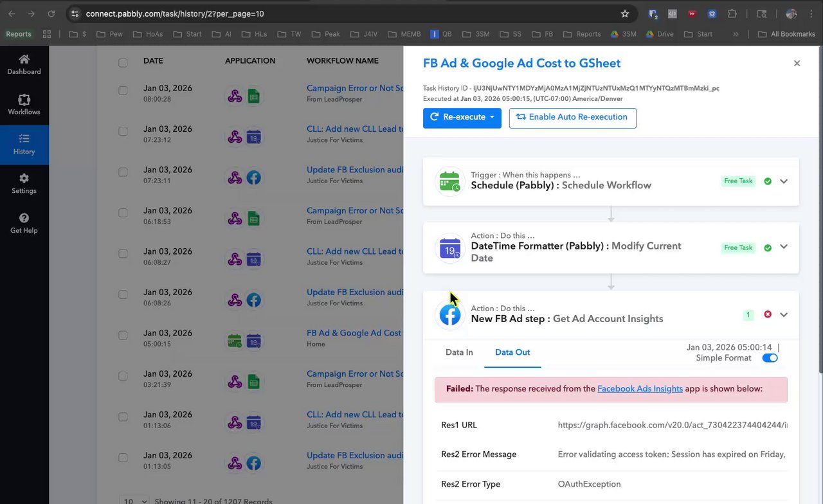Image resolution: width=823 pixels, height=504 pixels.
Task: Click the DateTime Formatter step icon
Action: (450, 248)
